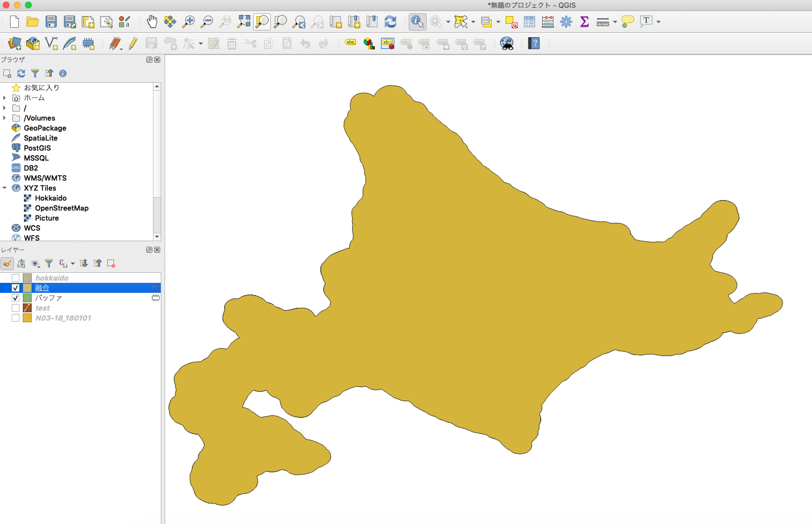The width and height of the screenshot is (812, 524).
Task: Click the N03-18_180101 orange color swatch
Action: click(27, 318)
